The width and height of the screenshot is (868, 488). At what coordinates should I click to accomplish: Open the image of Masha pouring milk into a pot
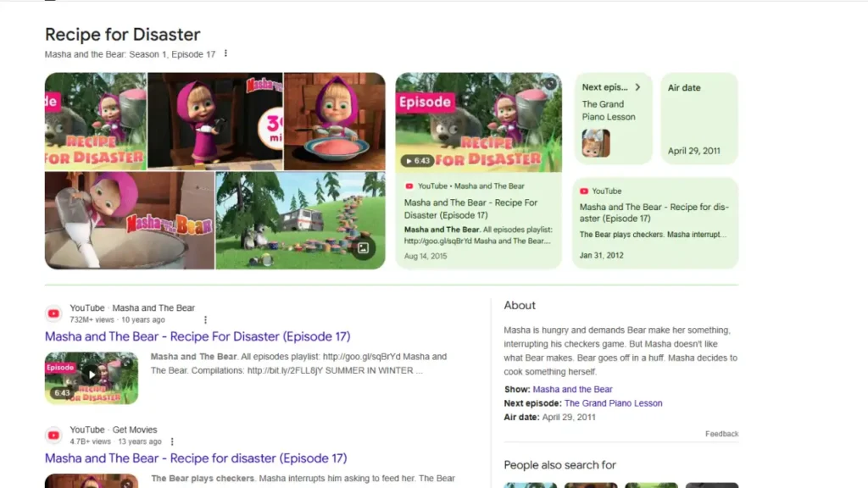click(130, 220)
